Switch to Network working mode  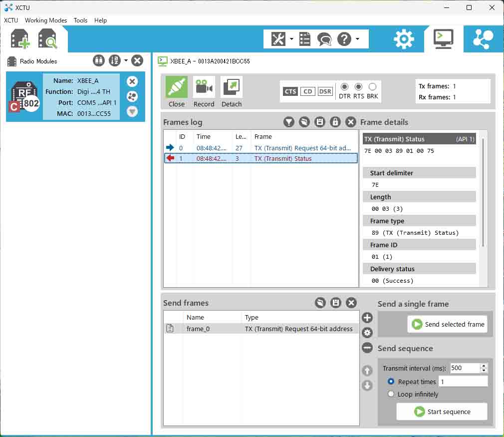483,39
